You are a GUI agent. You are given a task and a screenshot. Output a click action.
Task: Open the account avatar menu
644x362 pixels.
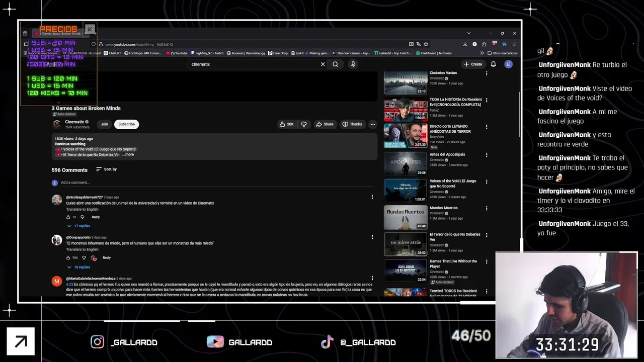coord(508,64)
